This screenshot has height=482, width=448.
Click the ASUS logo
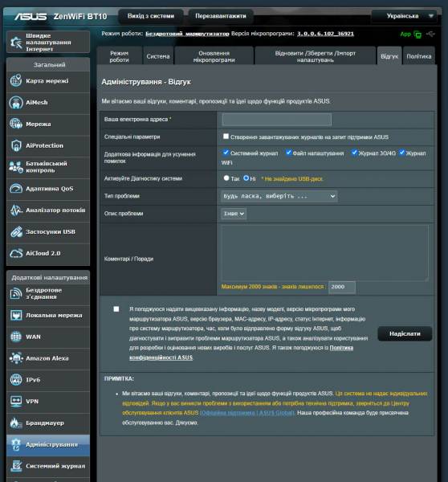point(31,16)
